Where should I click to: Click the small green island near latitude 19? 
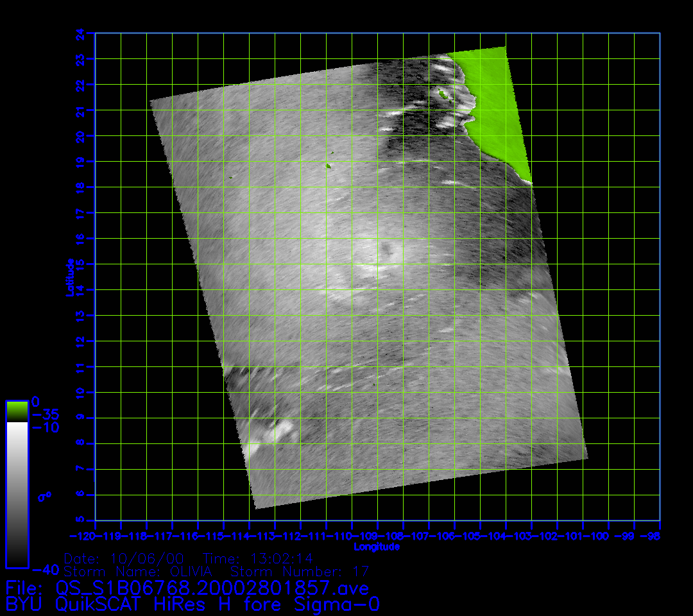329,166
